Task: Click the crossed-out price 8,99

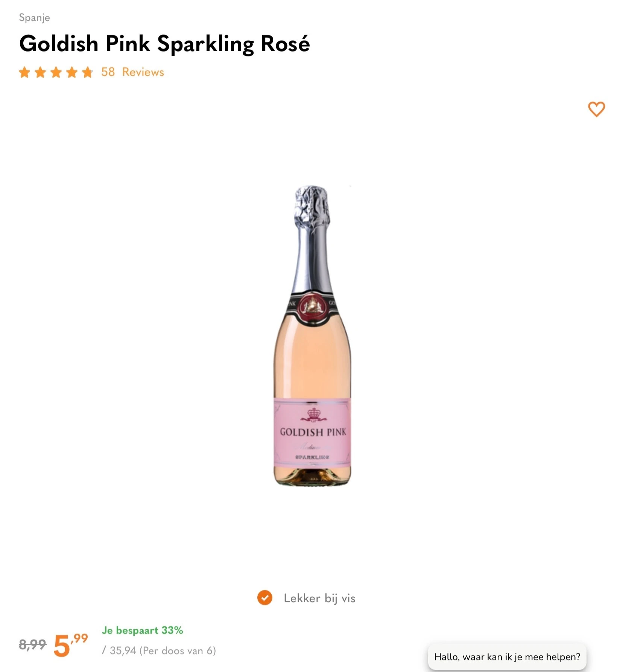Action: (x=32, y=644)
